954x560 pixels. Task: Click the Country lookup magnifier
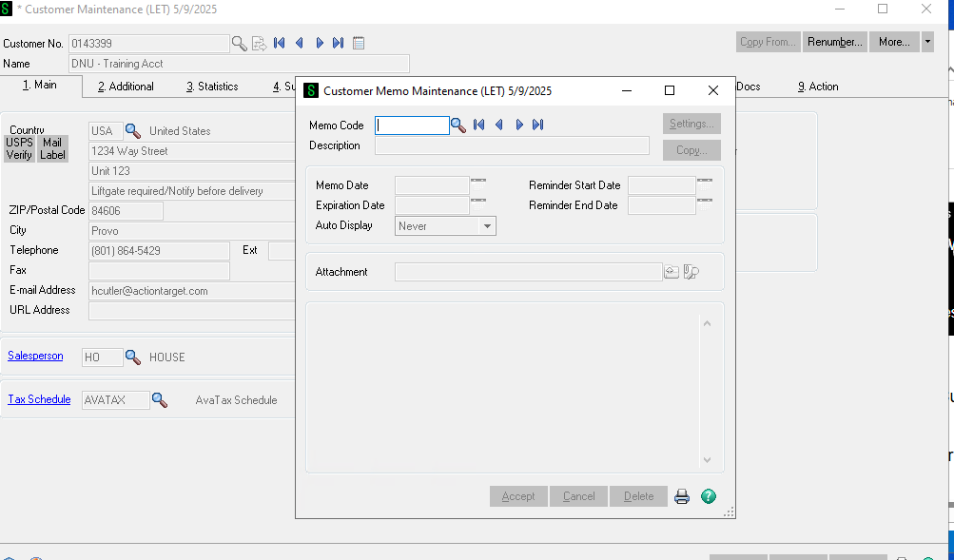133,131
